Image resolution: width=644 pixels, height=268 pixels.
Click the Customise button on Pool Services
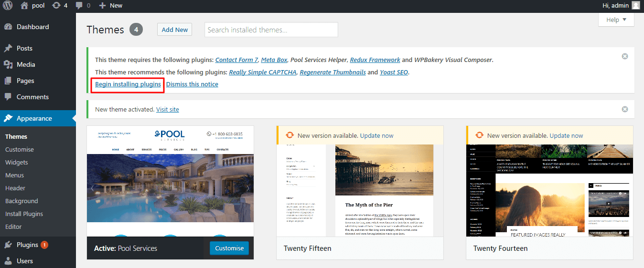coord(229,248)
